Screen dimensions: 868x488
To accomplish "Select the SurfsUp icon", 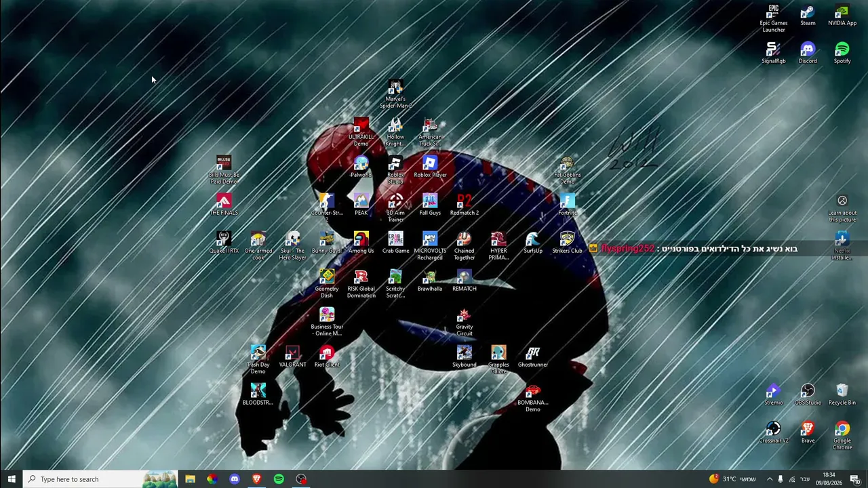I will 533,243.
